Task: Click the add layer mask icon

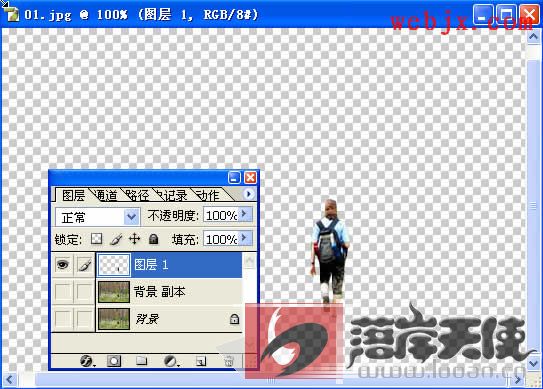Action: click(114, 361)
